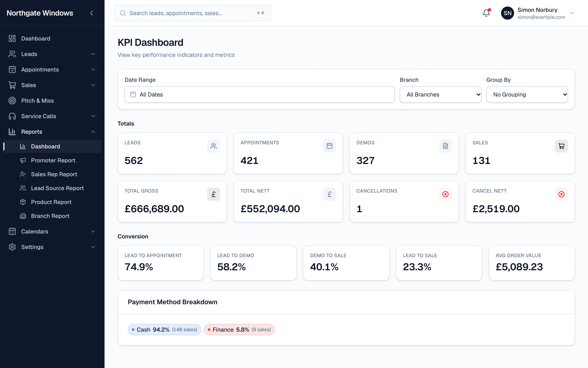Open the user account dropdown arrow

(x=572, y=13)
